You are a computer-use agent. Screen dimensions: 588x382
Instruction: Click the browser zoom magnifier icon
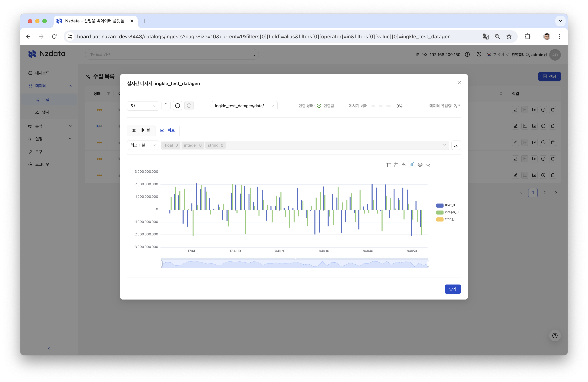click(497, 37)
